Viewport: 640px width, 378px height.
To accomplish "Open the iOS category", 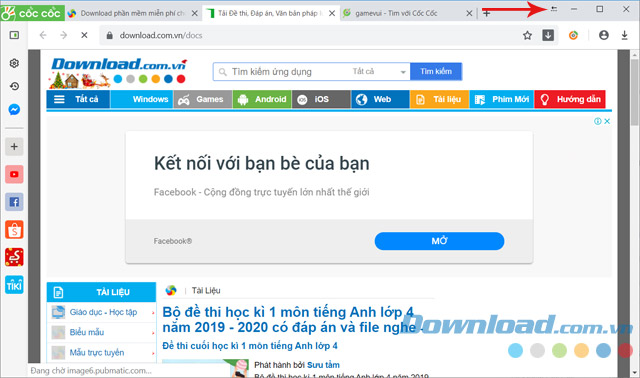I will [x=321, y=99].
